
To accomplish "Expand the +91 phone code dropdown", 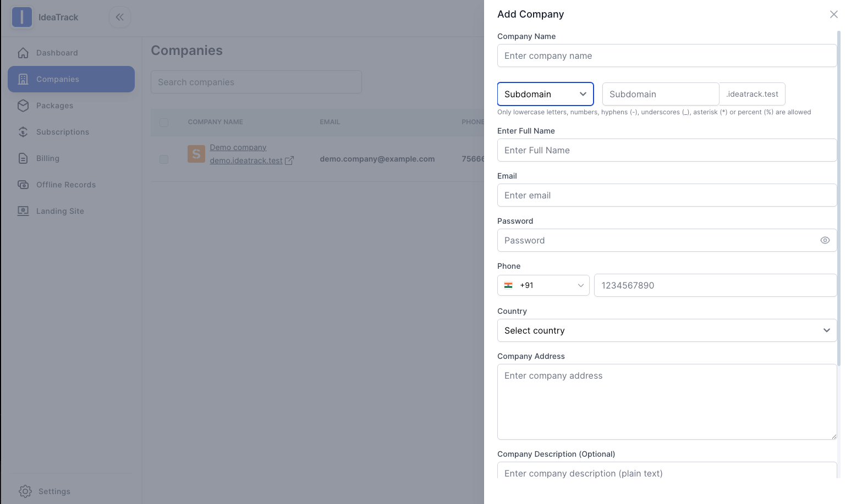I will coord(543,285).
